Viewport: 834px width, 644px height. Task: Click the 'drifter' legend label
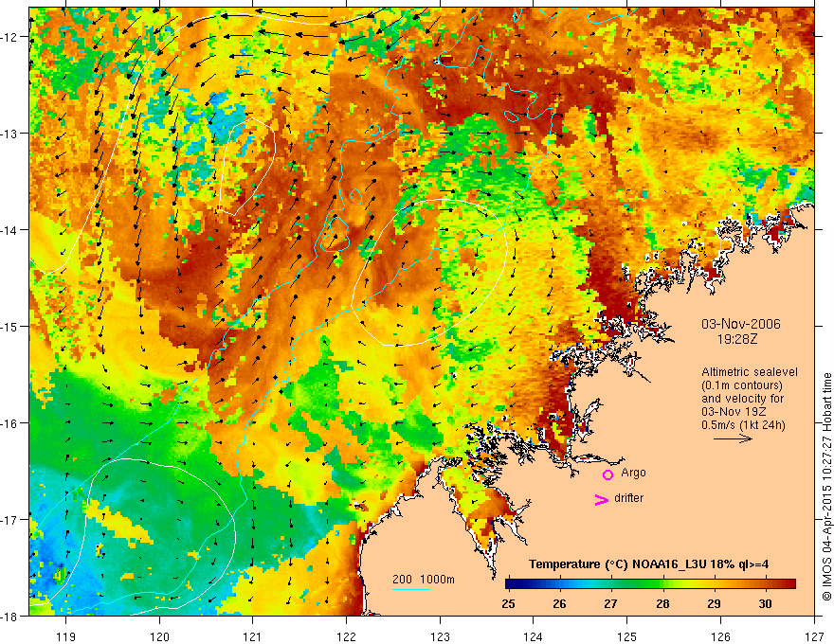click(x=628, y=498)
